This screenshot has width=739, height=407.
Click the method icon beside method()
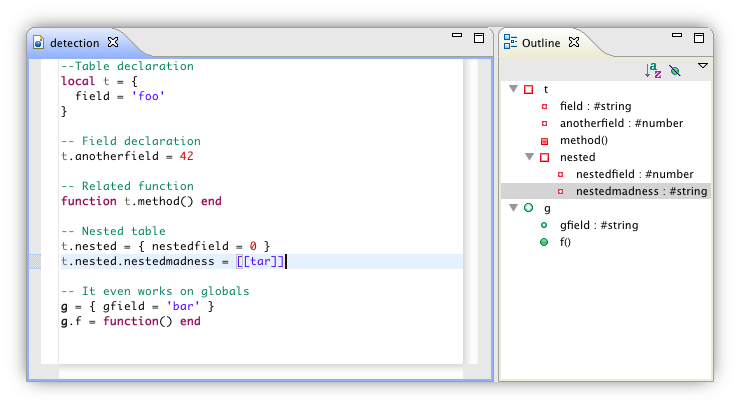click(544, 141)
